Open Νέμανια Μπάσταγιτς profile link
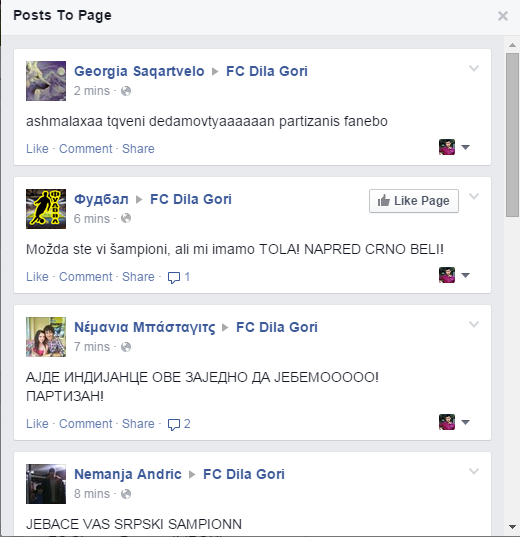 145,327
